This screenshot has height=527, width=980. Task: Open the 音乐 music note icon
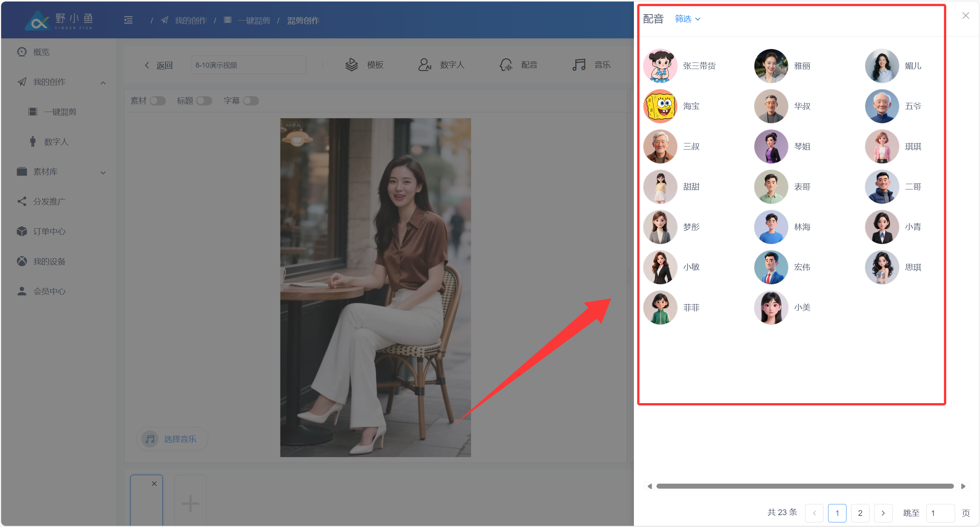point(579,65)
